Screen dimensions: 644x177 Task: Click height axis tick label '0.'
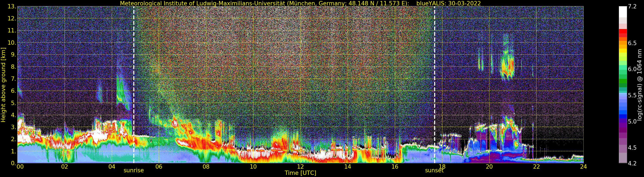pyautogui.click(x=14, y=163)
